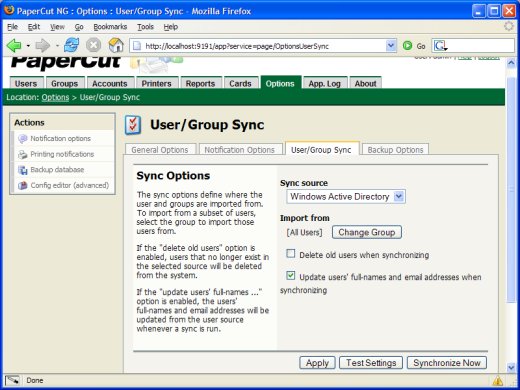Open the address bar history dropdown
The width and height of the screenshot is (520, 390).
[x=391, y=45]
